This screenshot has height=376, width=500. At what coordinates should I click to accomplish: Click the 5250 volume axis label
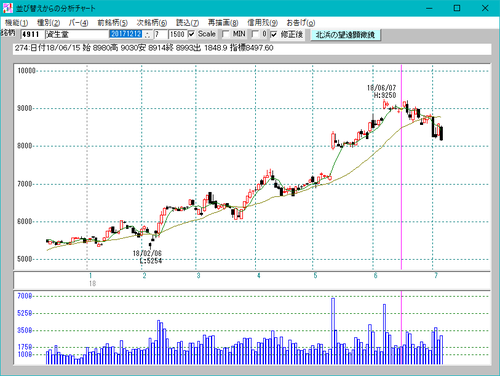pos(25,313)
